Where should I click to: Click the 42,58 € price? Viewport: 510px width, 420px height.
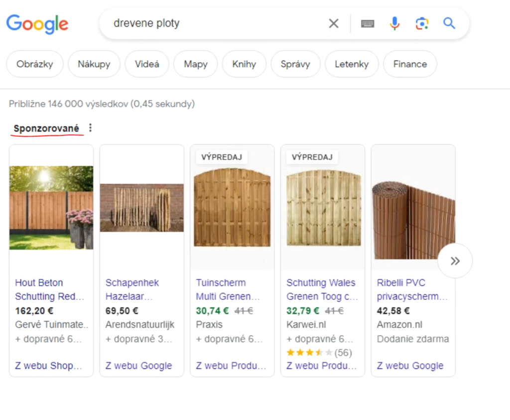click(393, 311)
